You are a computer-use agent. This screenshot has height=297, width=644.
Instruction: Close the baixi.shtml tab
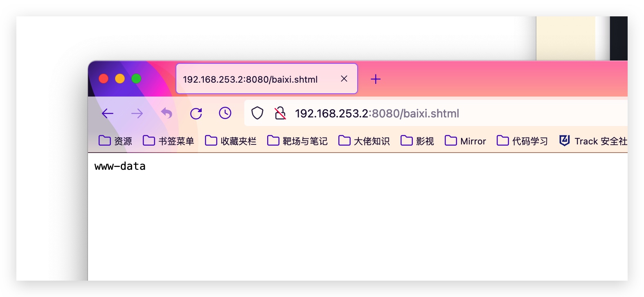coord(344,79)
